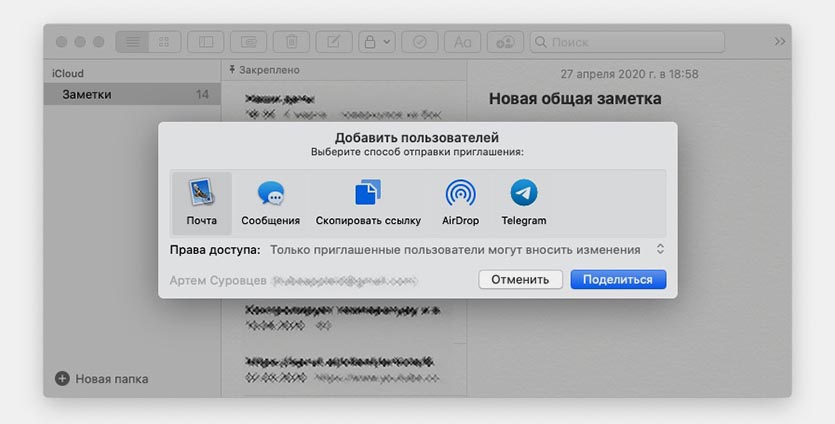Click the add people share icon

point(505,42)
